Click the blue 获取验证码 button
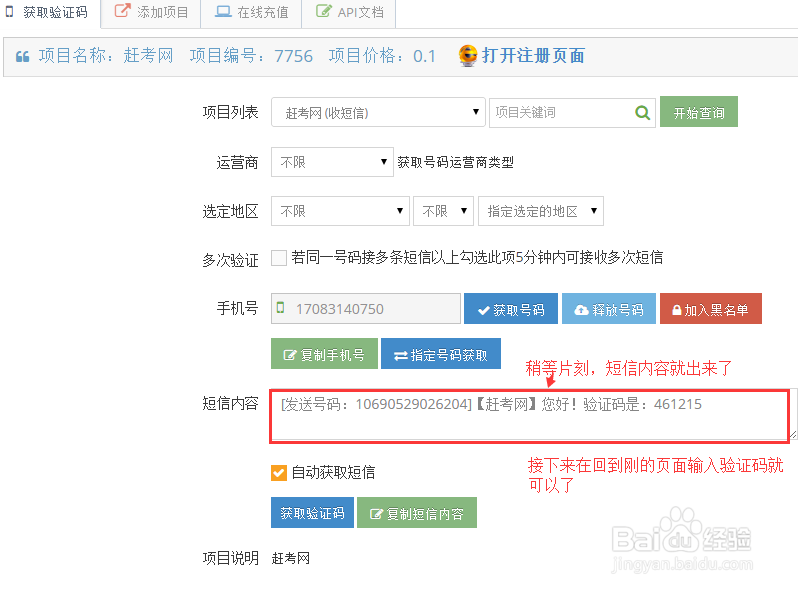The image size is (798, 592). point(312,513)
